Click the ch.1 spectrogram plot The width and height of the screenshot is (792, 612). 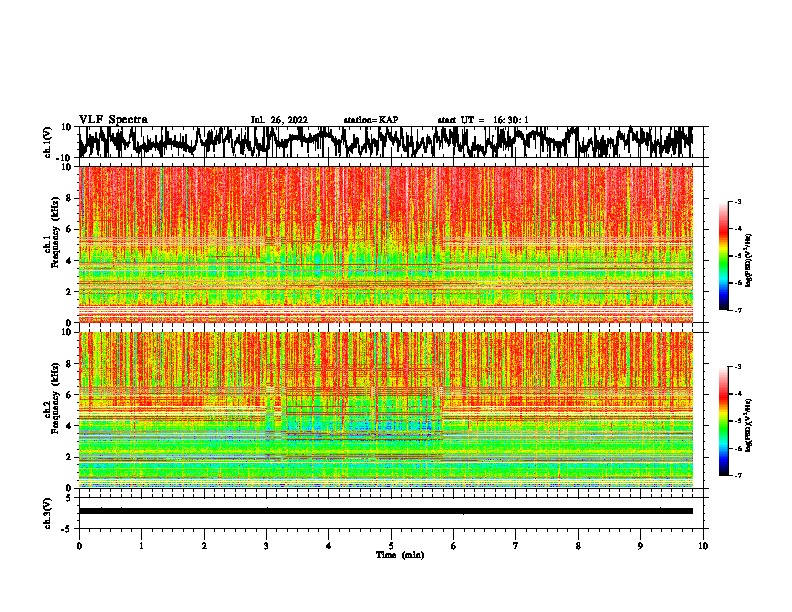(386, 244)
